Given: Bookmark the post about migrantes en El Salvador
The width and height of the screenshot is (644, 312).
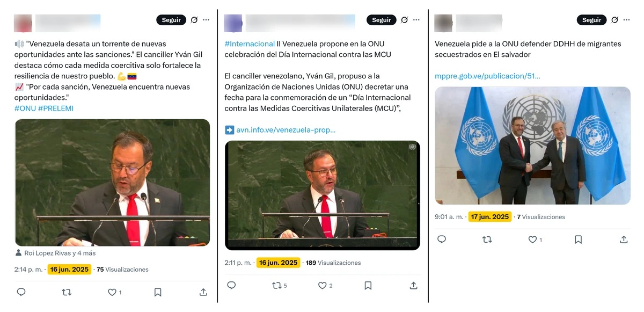Looking at the screenshot, I should coord(578,240).
